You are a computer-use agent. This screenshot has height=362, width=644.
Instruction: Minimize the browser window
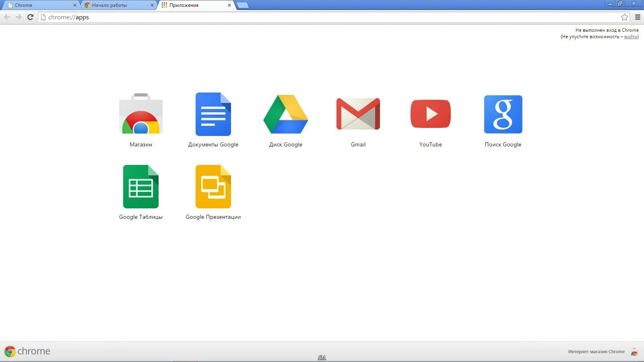[x=610, y=4]
